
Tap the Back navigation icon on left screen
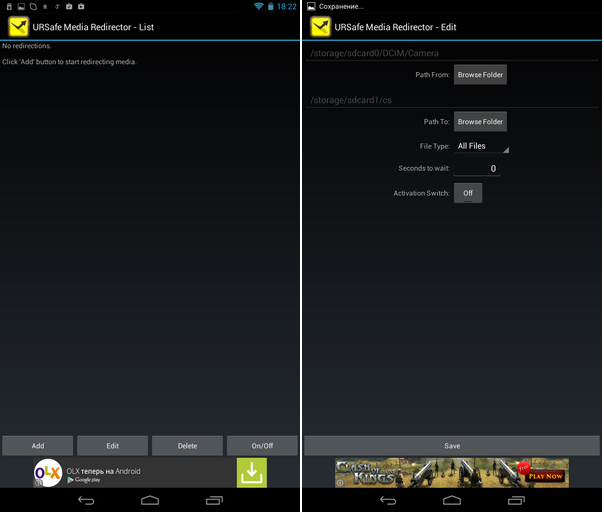click(x=86, y=500)
